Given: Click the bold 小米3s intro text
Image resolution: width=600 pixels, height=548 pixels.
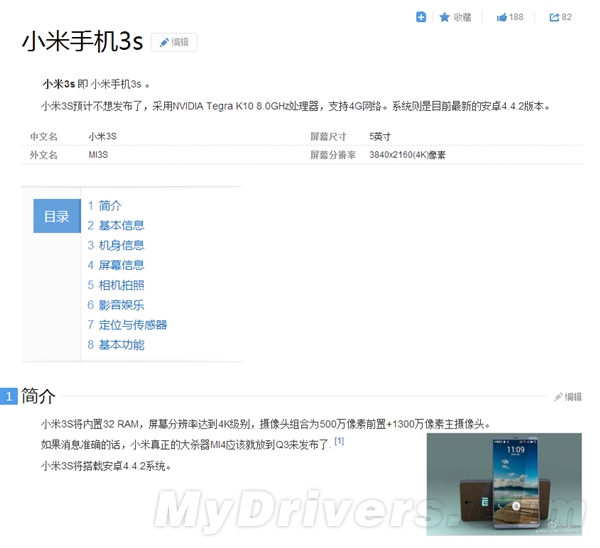Looking at the screenshot, I should pos(59,84).
